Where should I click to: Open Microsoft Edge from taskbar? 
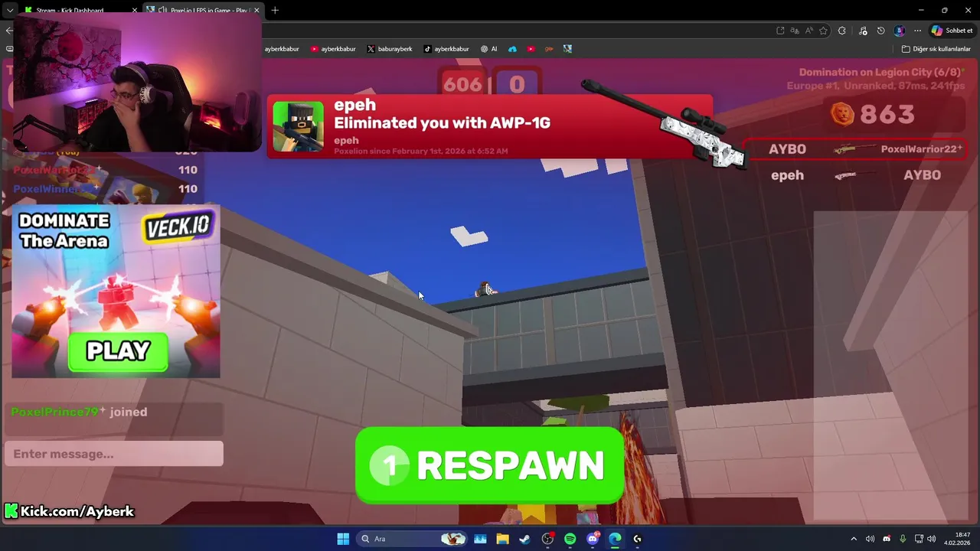[x=615, y=539]
